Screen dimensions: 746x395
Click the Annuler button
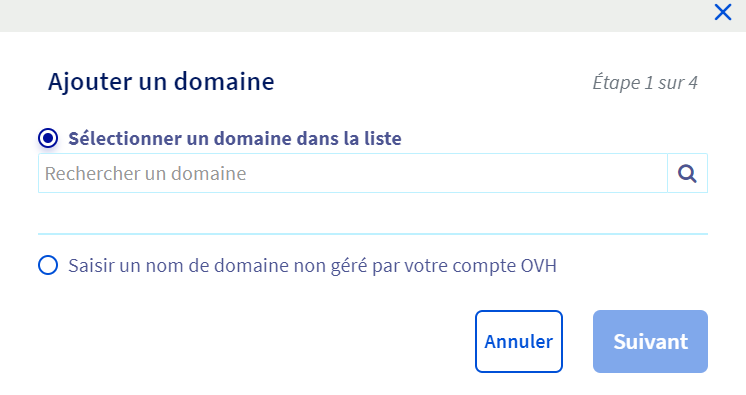[x=519, y=341]
